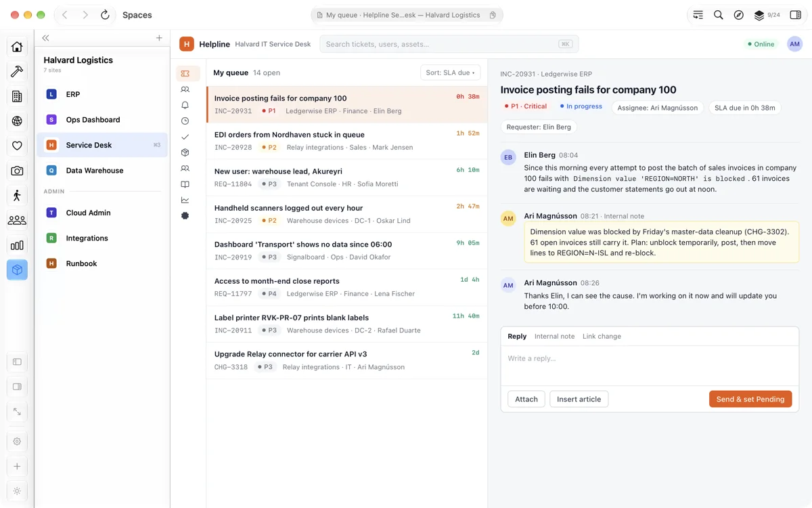The height and width of the screenshot is (508, 812).
Task: Open ticket Handheld scanners logged out
Action: [347, 214]
